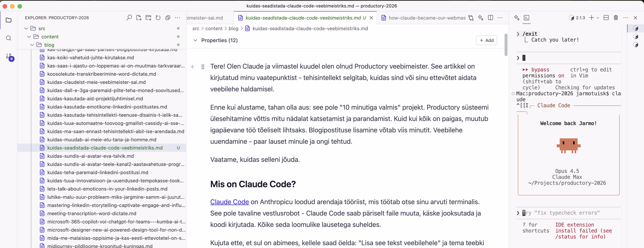Kill terminal with the trash icon
Screen dimensions: 644x248
tap(616, 18)
